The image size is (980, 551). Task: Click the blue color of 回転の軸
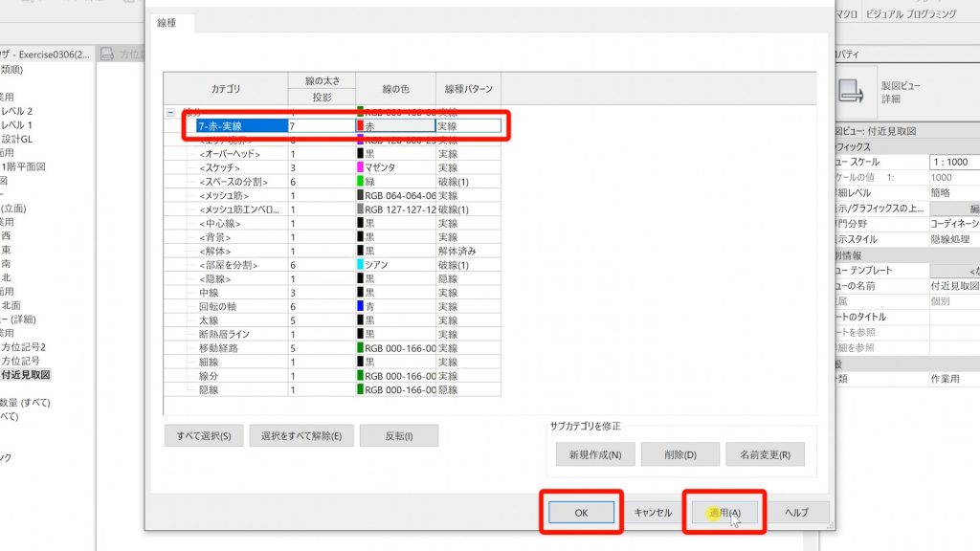361,306
